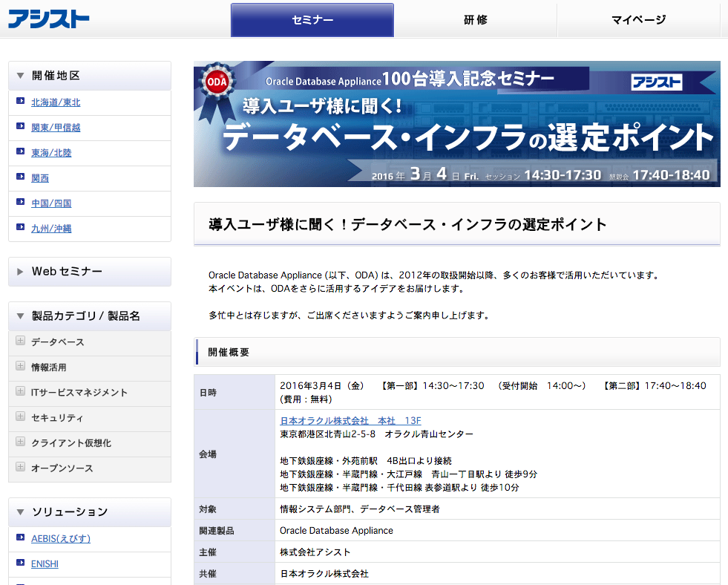Click arrow icon beside 関西
Image resolution: width=728 pixels, height=585 pixels.
click(x=21, y=177)
